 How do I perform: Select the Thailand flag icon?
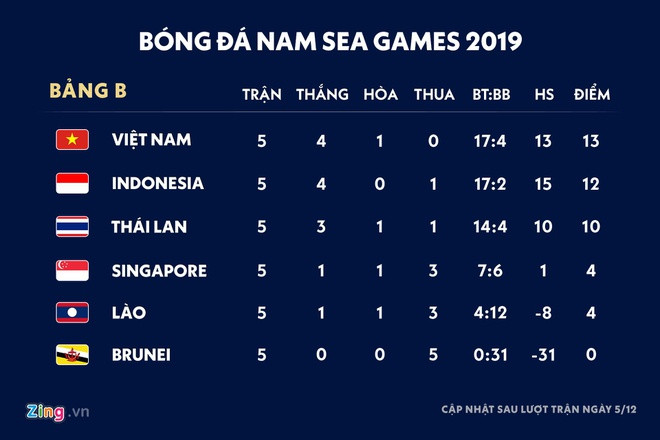[72, 227]
